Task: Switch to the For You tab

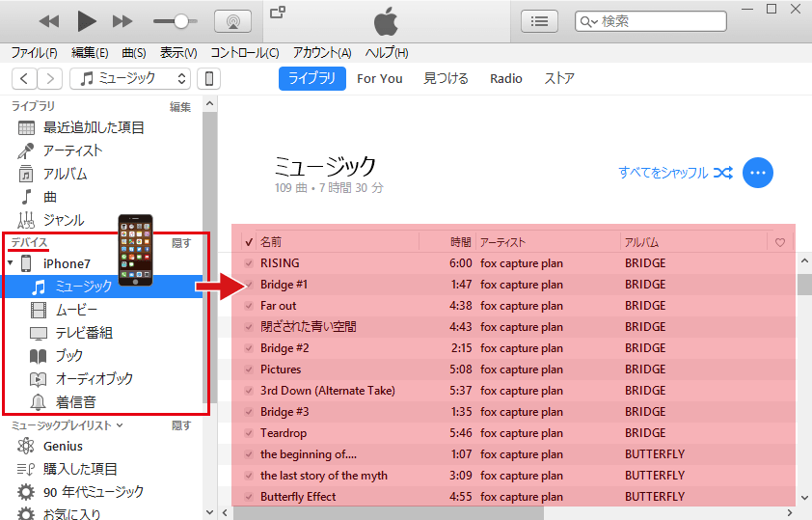Action: point(380,79)
